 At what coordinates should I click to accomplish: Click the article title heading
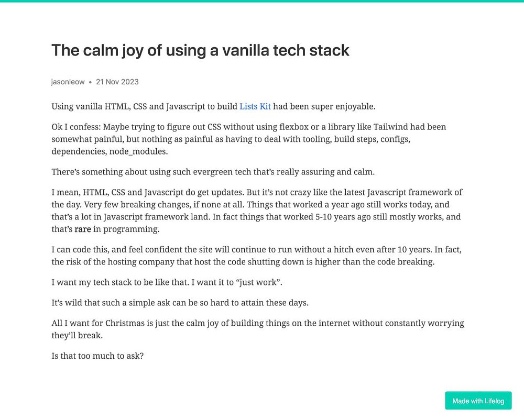pyautogui.click(x=200, y=51)
